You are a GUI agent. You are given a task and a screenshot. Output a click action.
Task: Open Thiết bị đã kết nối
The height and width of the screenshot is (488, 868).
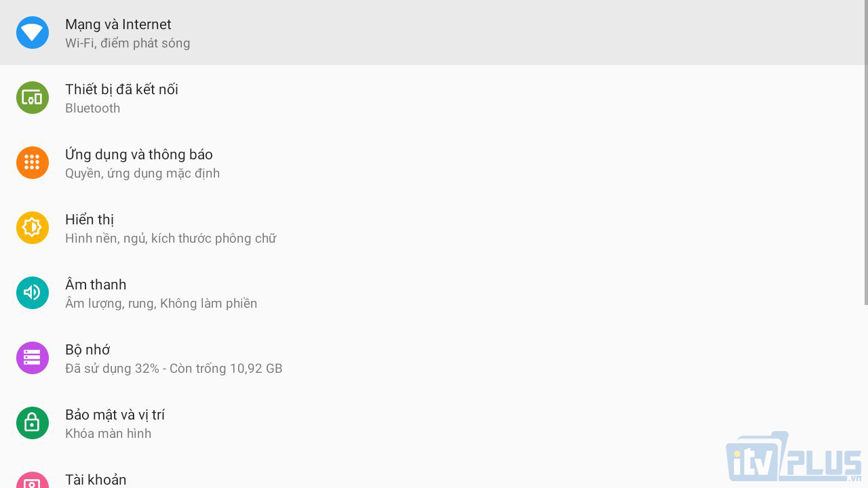click(121, 89)
